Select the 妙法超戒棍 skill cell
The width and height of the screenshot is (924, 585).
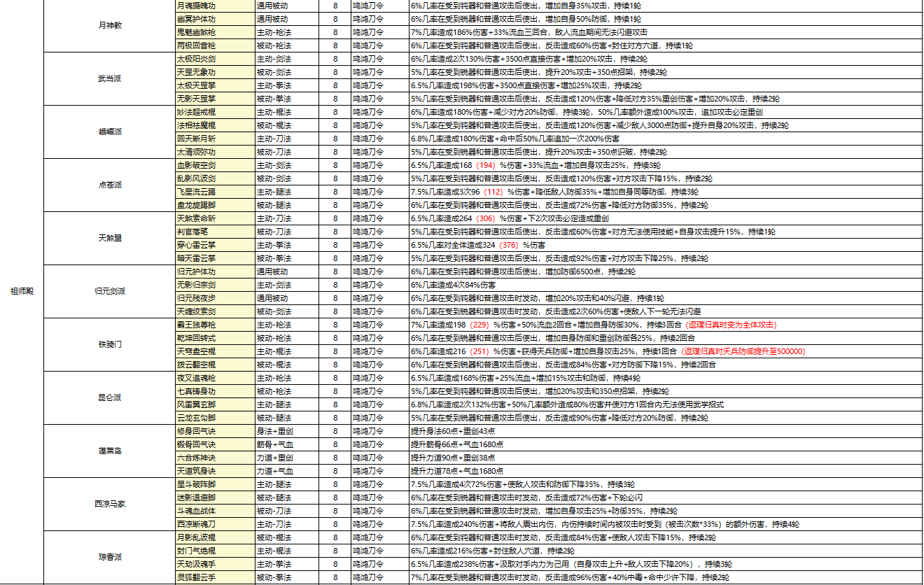click(215, 113)
